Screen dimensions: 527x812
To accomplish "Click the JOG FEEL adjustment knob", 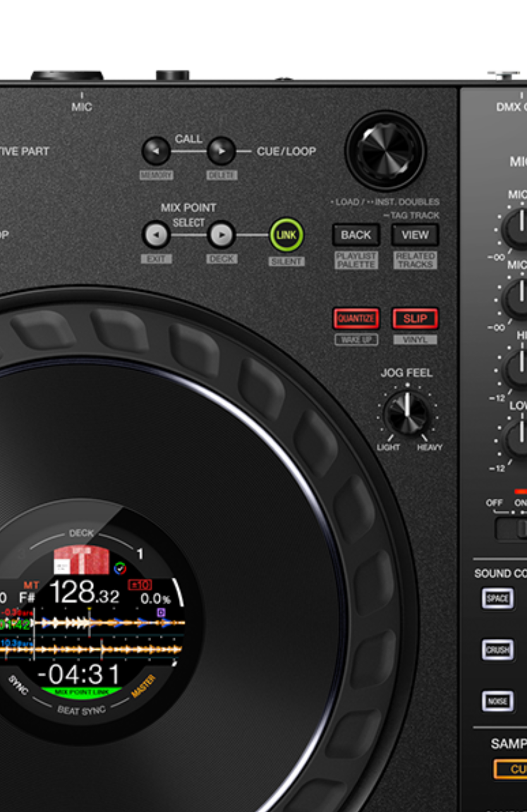I will [x=408, y=414].
